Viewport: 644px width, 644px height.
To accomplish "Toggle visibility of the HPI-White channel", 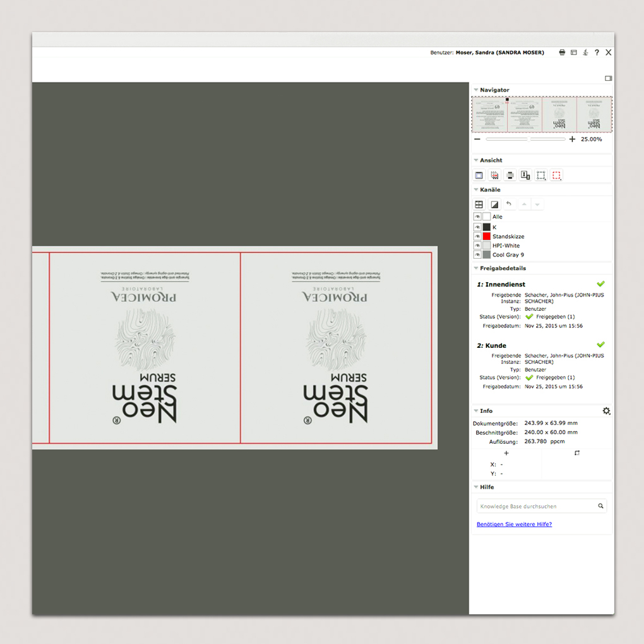I will [477, 245].
